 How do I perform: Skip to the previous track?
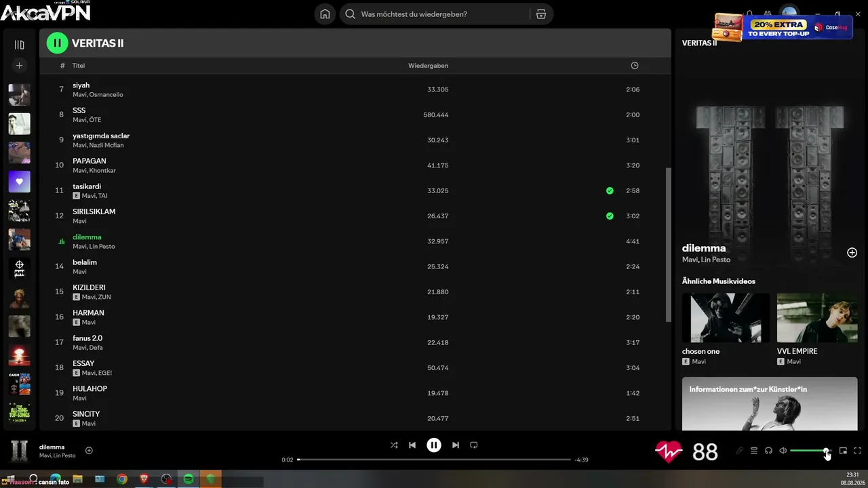pos(412,445)
